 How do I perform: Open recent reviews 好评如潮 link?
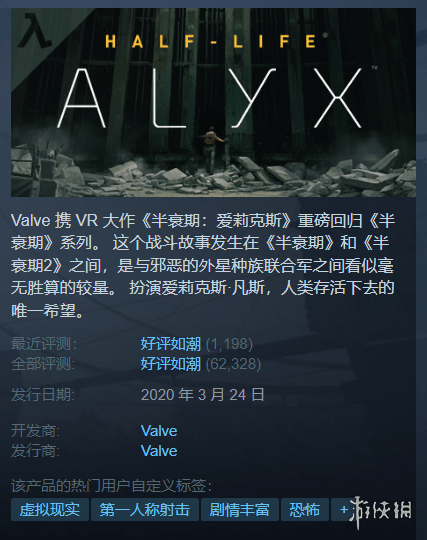click(170, 344)
